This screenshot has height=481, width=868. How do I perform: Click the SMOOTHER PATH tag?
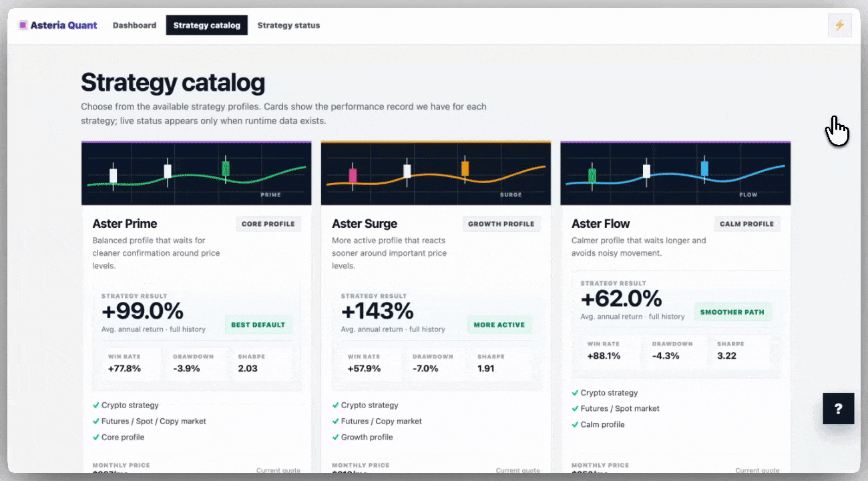point(732,312)
